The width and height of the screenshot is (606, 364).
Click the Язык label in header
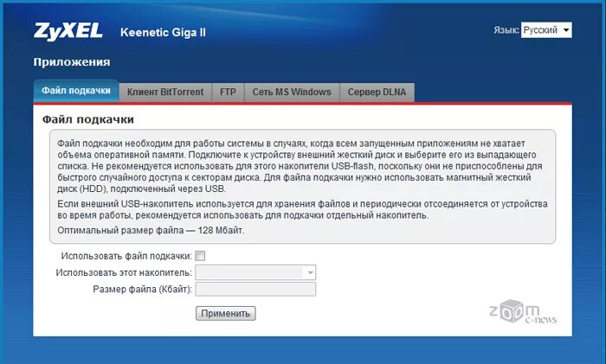coord(506,30)
